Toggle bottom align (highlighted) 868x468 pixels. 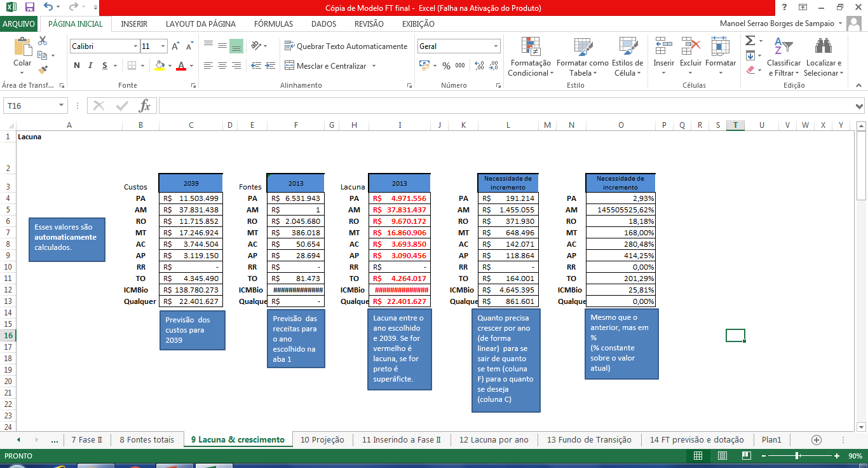coord(236,46)
